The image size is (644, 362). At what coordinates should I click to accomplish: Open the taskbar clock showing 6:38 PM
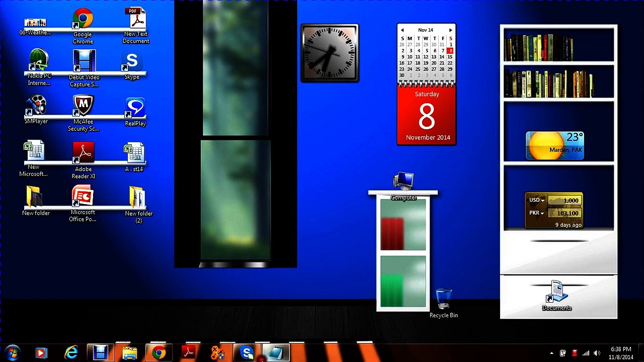[x=621, y=353]
